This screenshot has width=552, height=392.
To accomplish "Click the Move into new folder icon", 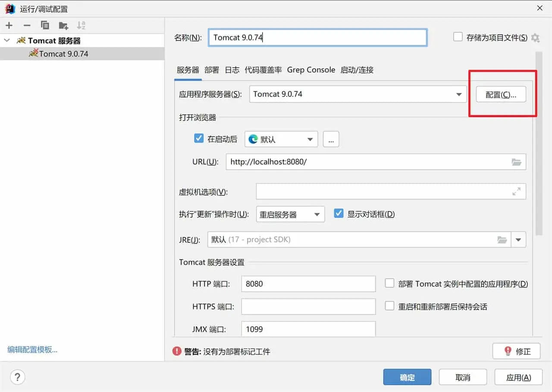I will tap(63, 25).
